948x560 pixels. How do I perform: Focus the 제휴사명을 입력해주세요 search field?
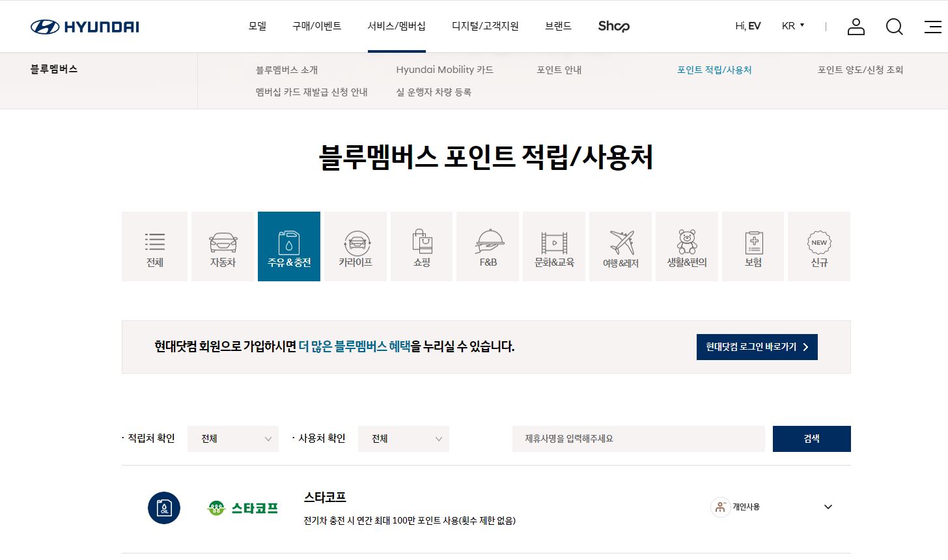[639, 439]
